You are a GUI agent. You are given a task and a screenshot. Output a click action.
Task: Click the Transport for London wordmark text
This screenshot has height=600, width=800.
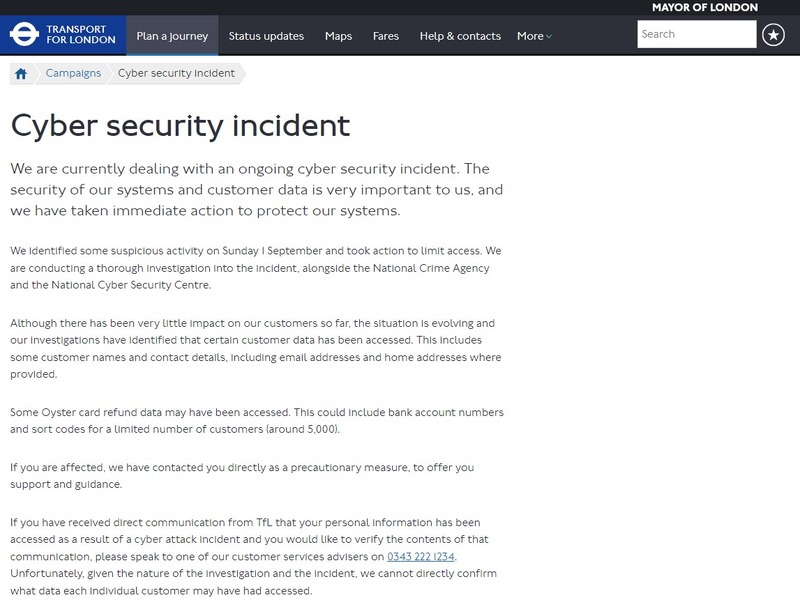(x=82, y=36)
